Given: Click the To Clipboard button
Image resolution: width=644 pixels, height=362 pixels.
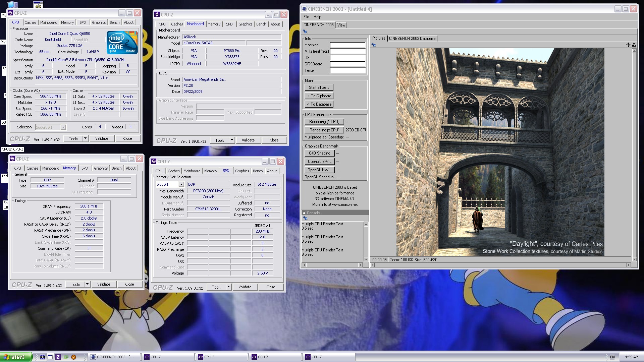Looking at the screenshot, I should coord(319,96).
